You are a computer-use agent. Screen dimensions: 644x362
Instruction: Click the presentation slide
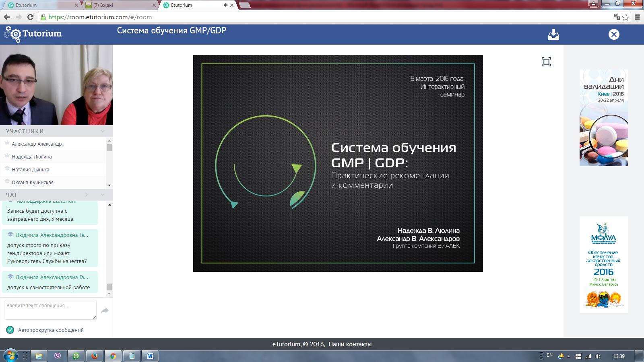tap(338, 163)
